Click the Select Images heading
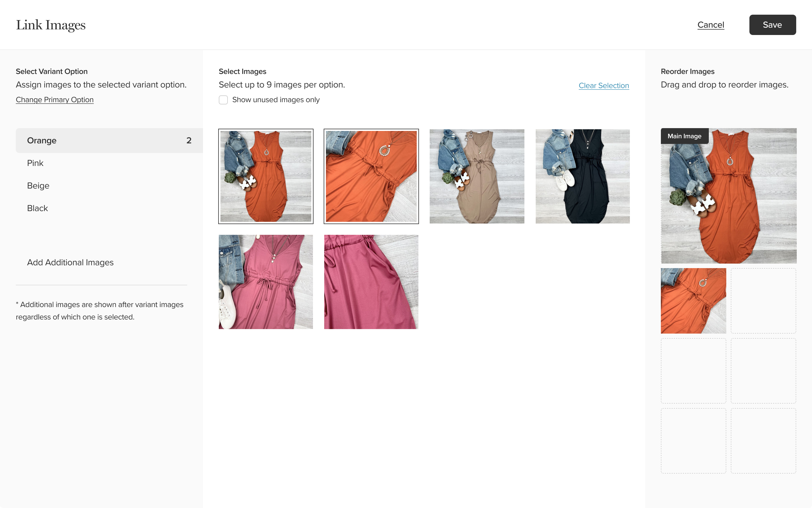The height and width of the screenshot is (508, 812). coord(242,72)
